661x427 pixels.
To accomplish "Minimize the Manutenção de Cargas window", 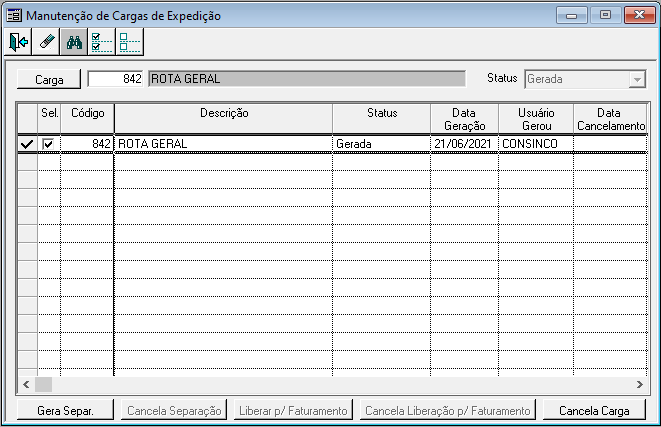I will pos(572,15).
